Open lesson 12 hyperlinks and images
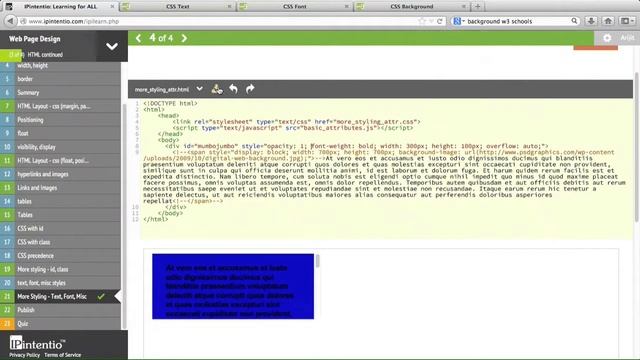 pos(60,174)
